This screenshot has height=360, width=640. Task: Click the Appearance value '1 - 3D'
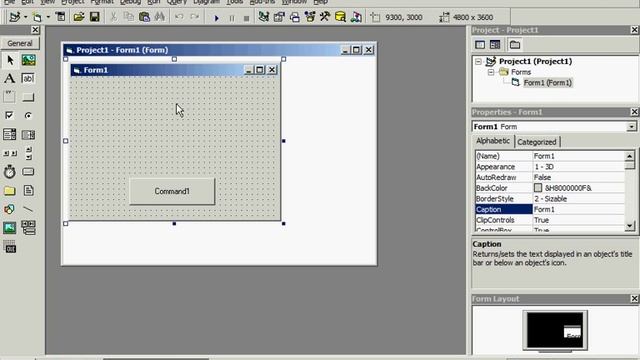544,167
